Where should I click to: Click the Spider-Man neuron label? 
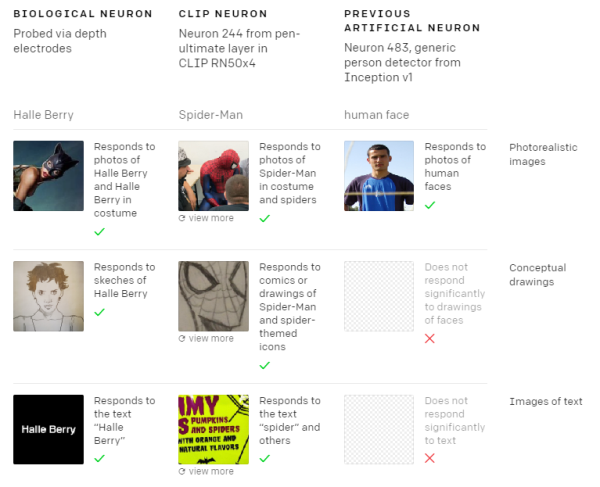click(211, 115)
